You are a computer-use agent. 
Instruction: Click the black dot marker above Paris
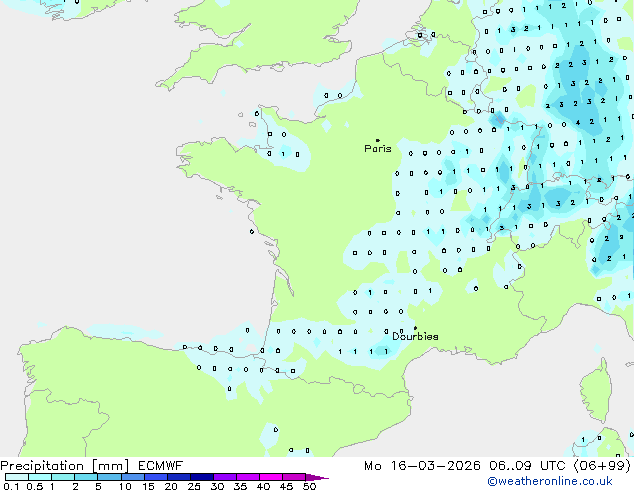[x=378, y=140]
